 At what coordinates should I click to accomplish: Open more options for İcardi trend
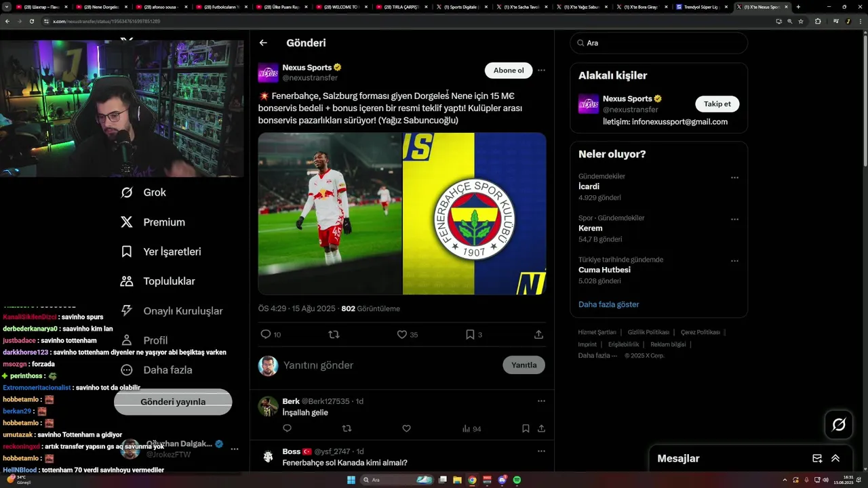click(734, 178)
